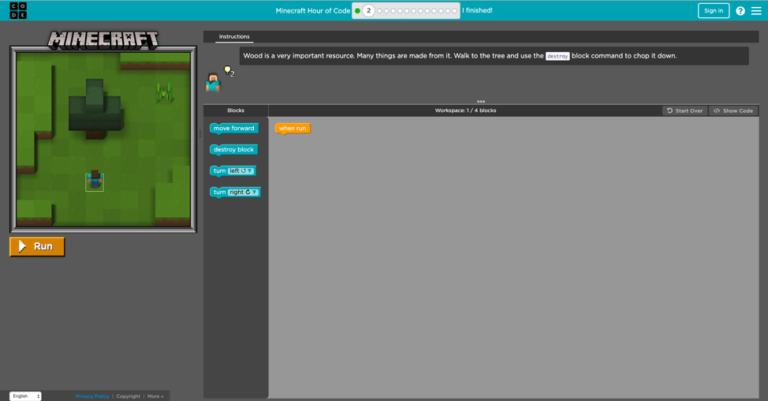
Task: Open the help question mark icon
Action: [x=740, y=11]
